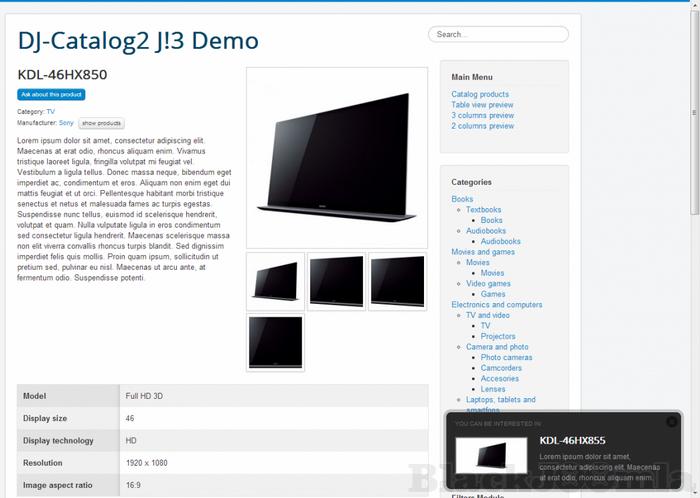Screen dimensions: 700x498
Task: Open the fourth thumbnail in the second gallery row
Action: (x=275, y=342)
